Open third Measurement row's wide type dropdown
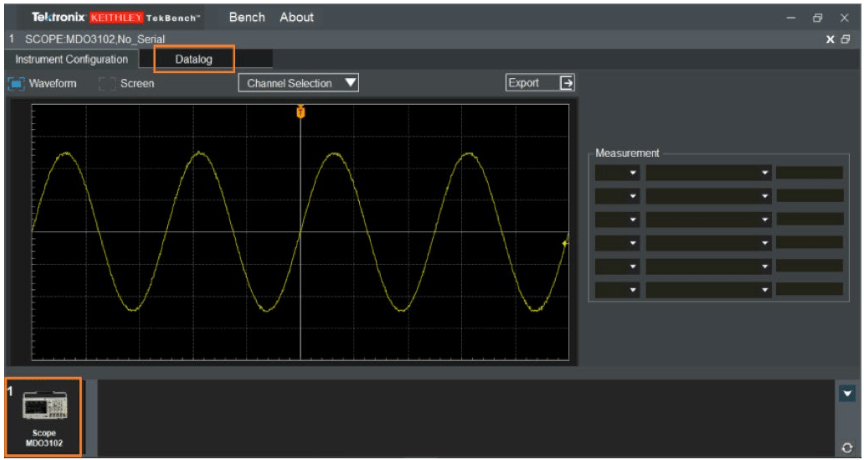 tap(709, 219)
